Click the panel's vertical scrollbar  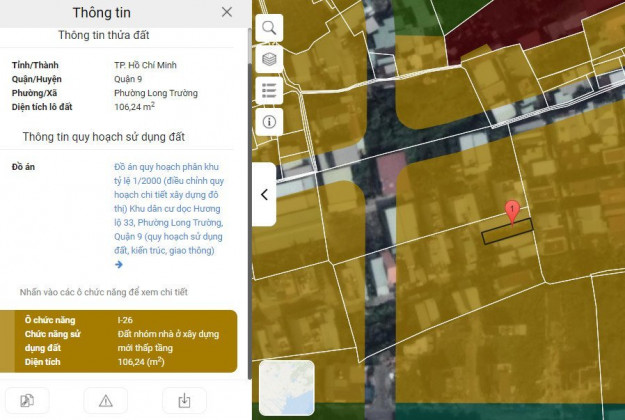[x=244, y=200]
